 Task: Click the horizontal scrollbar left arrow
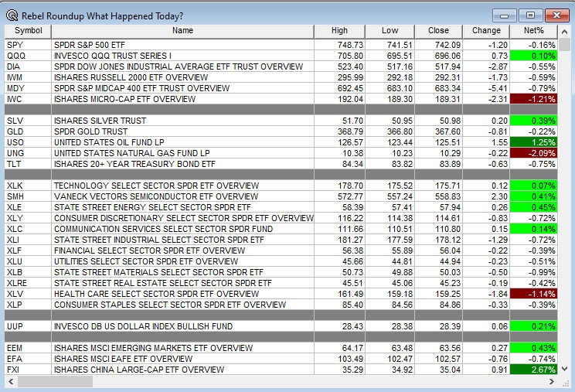click(11, 381)
